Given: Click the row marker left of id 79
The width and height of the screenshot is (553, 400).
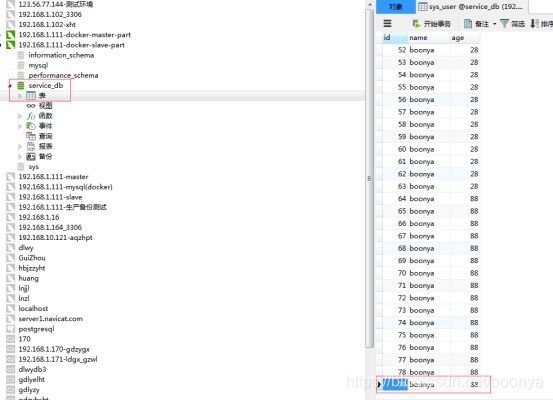Looking at the screenshot, I should [379, 384].
